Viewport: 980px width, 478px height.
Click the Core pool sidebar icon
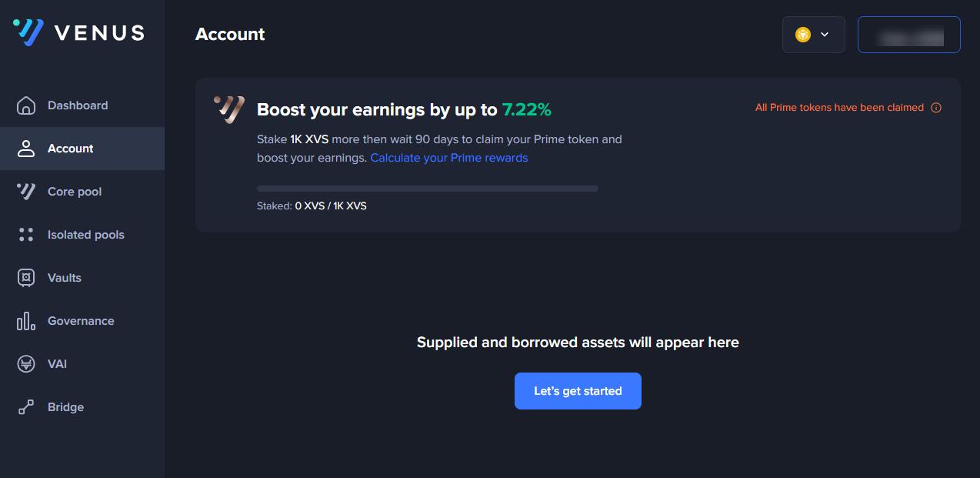26,192
